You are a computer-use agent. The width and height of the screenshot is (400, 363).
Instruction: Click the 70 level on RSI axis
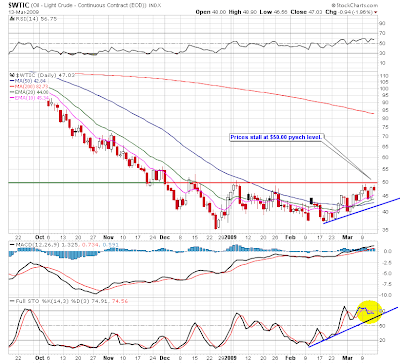coord(382,33)
